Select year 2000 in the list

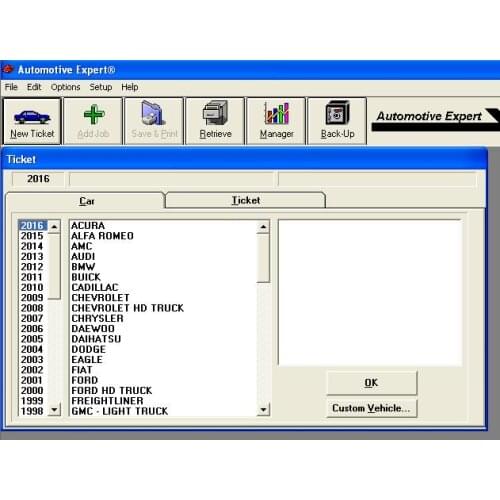click(x=32, y=391)
